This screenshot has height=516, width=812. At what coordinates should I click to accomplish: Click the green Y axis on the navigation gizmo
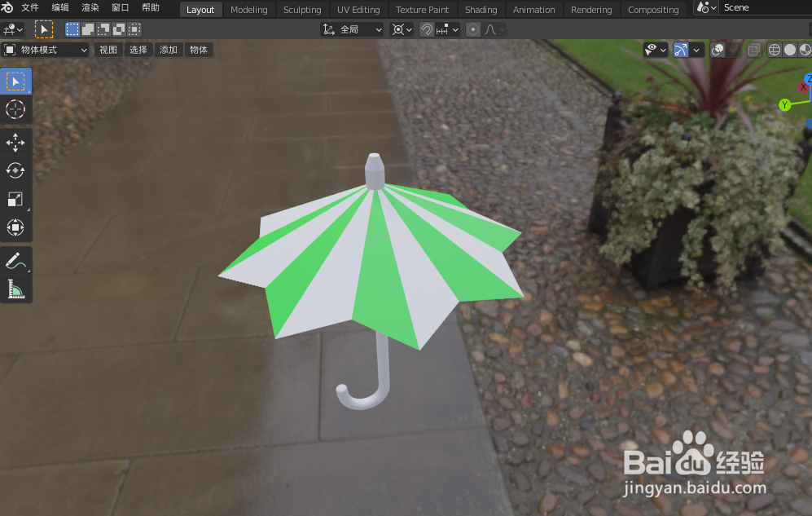tap(783, 104)
